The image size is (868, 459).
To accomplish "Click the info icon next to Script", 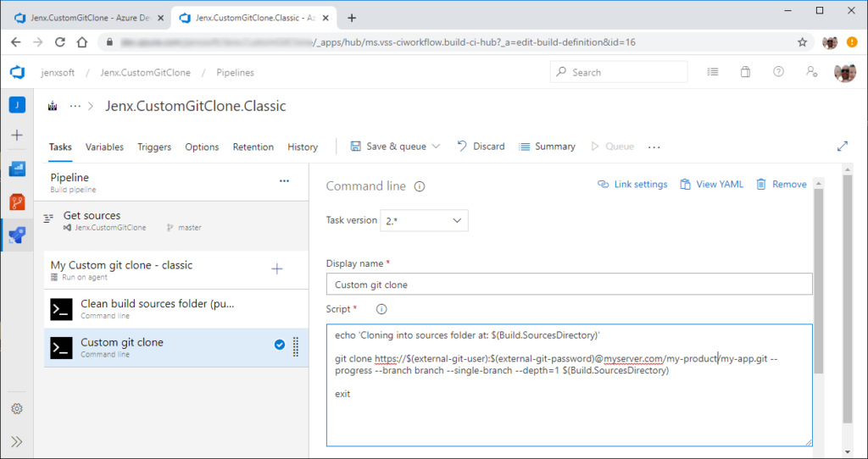I will click(x=381, y=309).
